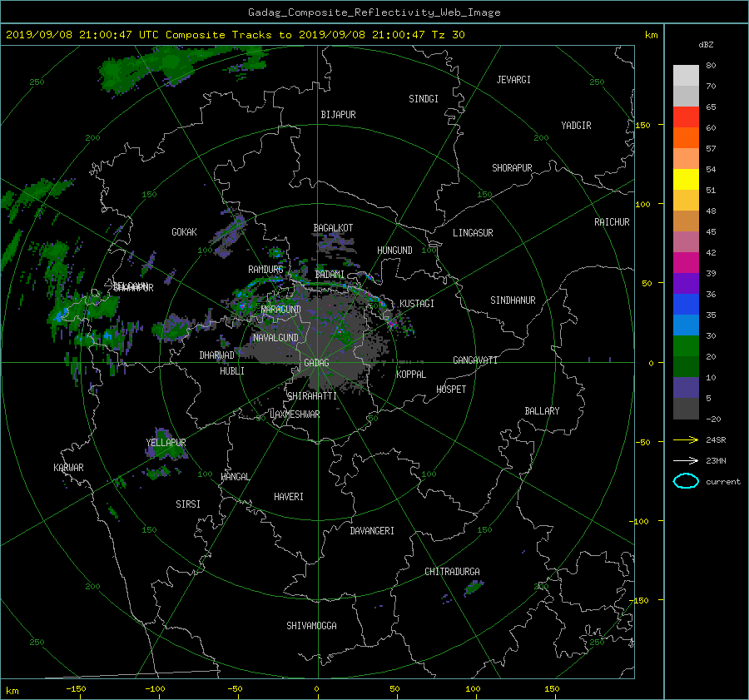
Task: Click the 'RAICHUR' city label
Action: coord(612,222)
